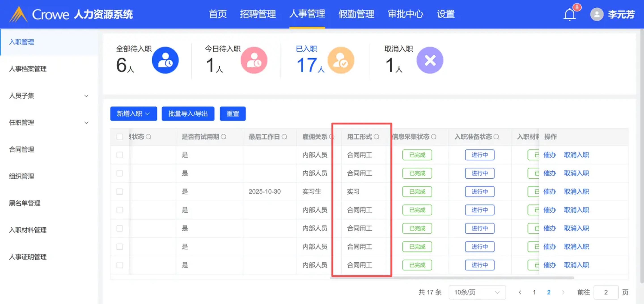Click the blue 全部待入职 circle icon
This screenshot has height=304, width=644.
[x=165, y=60]
